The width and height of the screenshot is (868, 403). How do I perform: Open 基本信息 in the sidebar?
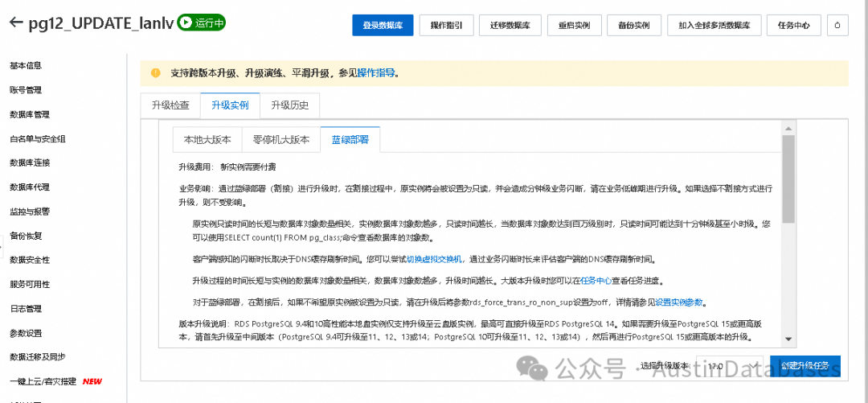pyautogui.click(x=26, y=65)
